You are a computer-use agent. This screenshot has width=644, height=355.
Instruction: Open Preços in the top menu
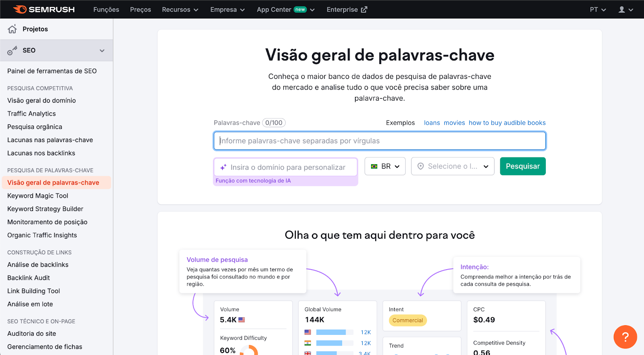(x=140, y=10)
